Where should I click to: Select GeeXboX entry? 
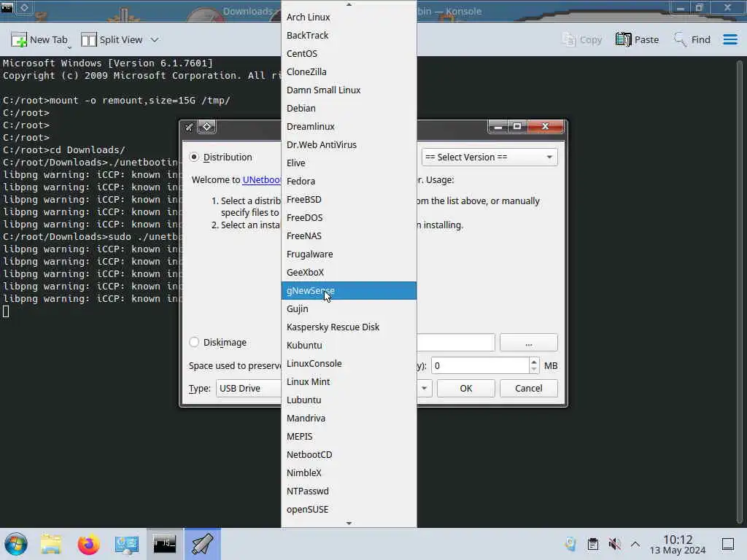tap(349, 273)
